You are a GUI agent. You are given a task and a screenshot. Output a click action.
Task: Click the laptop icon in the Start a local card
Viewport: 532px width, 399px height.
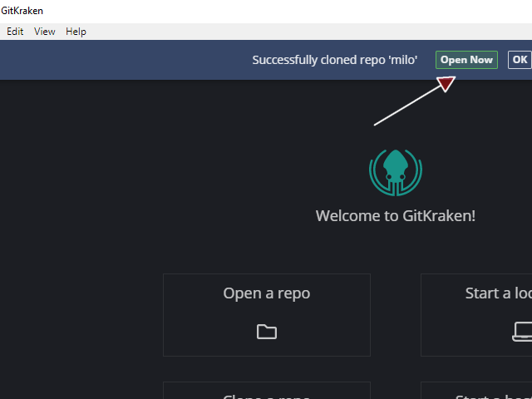point(523,332)
